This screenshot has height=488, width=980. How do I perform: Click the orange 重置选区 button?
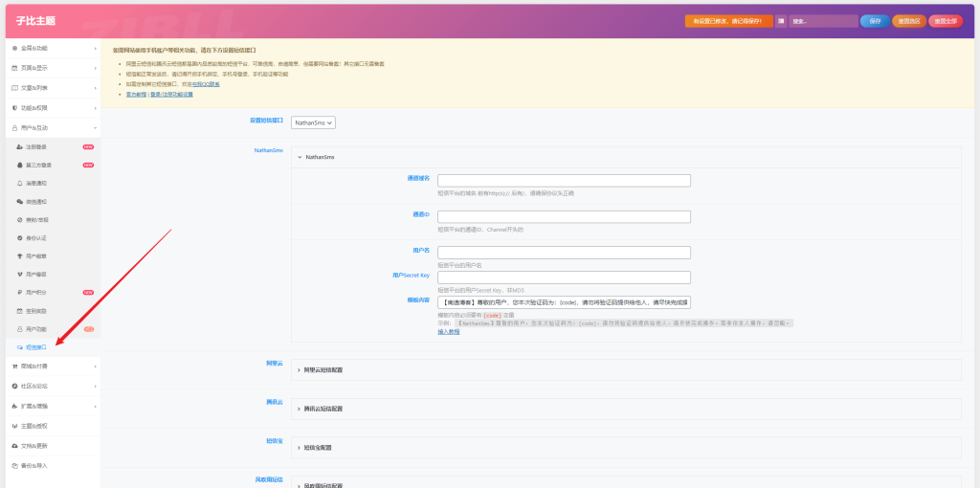pyautogui.click(x=909, y=21)
